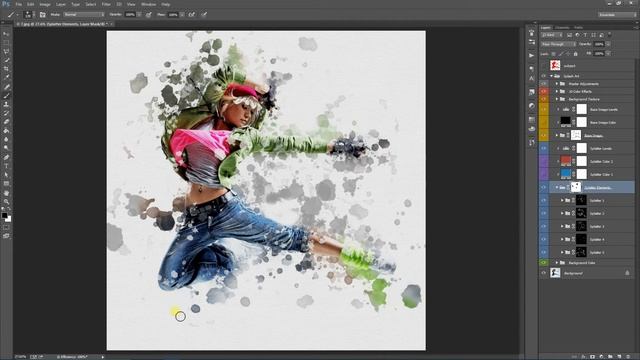Select the Brush tool in the toolbox
Image resolution: width=640 pixels, height=360 pixels.
[x=6, y=96]
